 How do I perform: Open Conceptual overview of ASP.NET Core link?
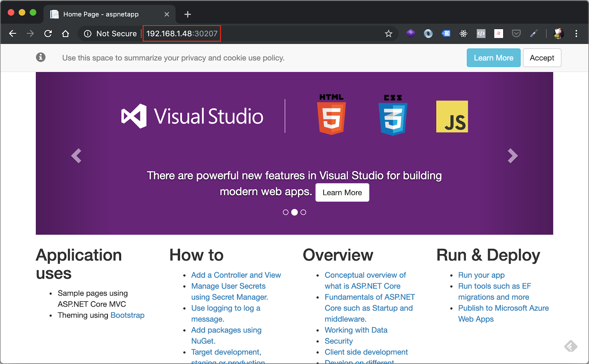[x=365, y=281]
